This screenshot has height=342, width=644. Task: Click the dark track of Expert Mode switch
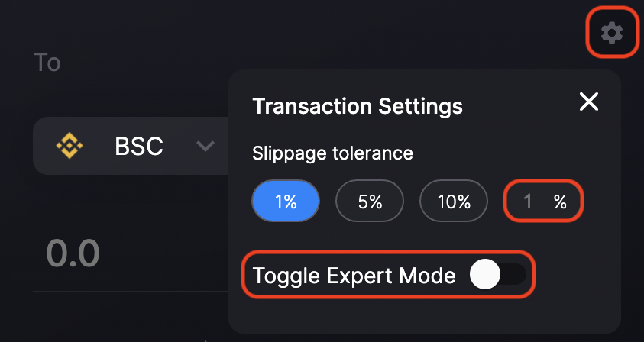click(x=513, y=274)
